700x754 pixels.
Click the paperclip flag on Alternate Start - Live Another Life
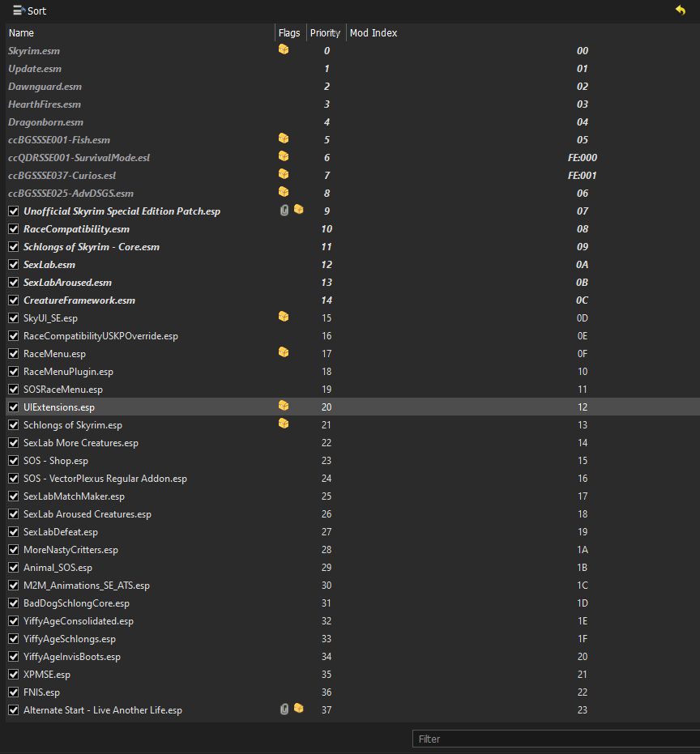(x=284, y=709)
